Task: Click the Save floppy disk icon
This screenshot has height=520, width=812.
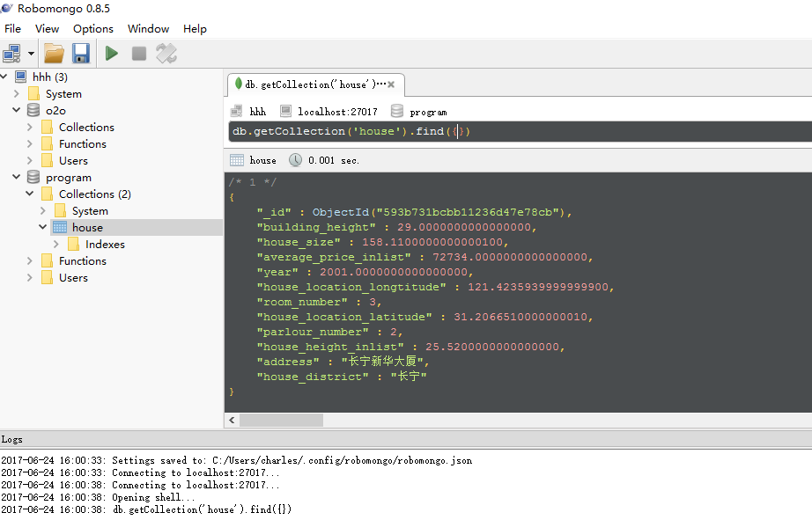Action: (81, 54)
